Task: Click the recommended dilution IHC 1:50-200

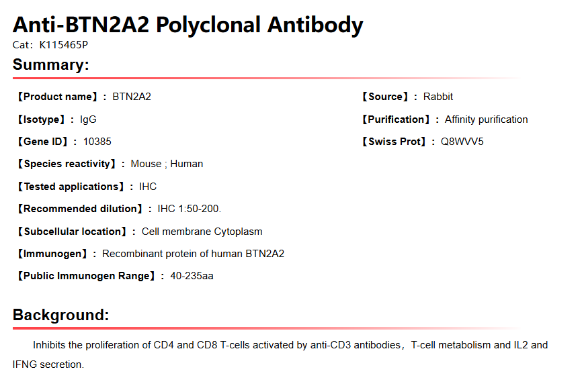Action: pyautogui.click(x=189, y=209)
